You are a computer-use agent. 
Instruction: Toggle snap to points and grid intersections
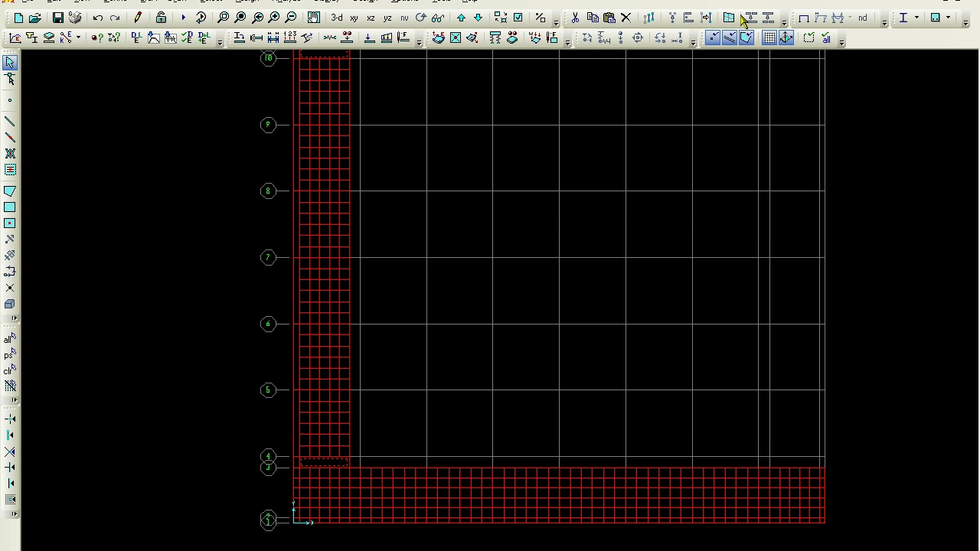[x=713, y=37]
